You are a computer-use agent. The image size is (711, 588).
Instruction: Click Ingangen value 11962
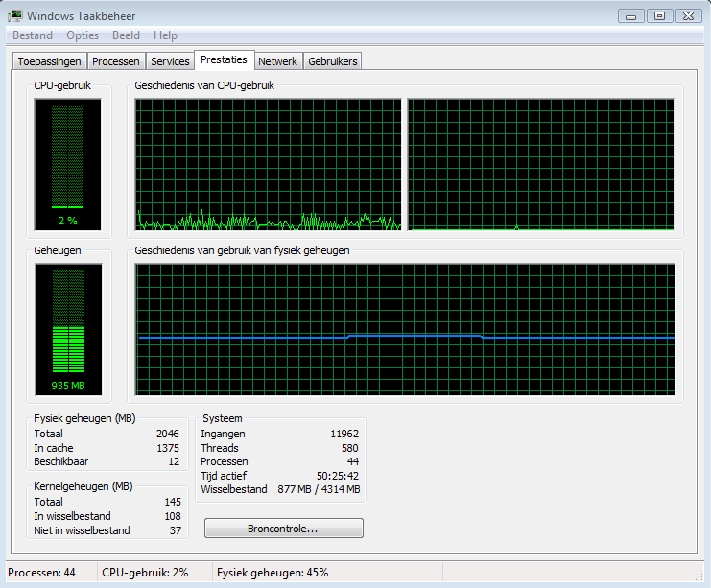tap(344, 434)
